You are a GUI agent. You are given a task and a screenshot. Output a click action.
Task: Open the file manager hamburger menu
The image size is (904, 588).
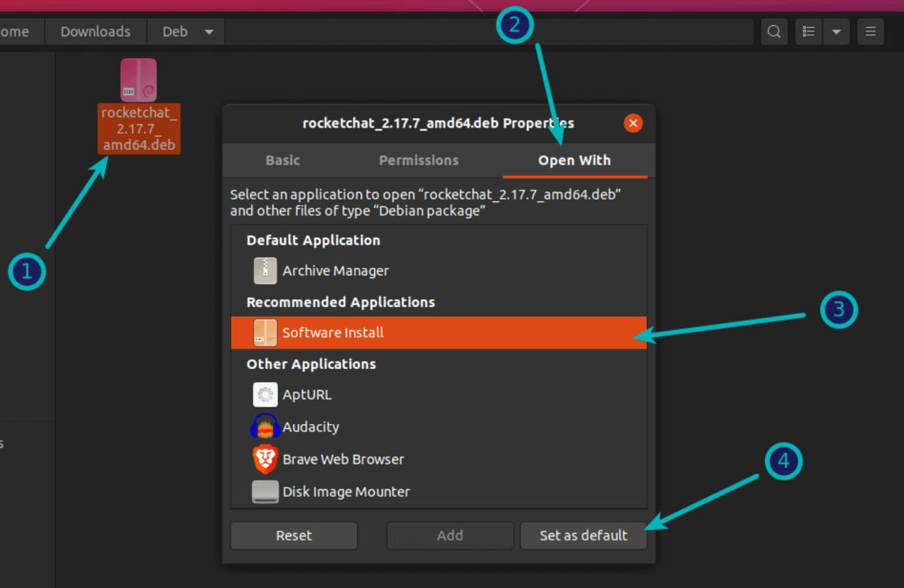click(x=870, y=31)
